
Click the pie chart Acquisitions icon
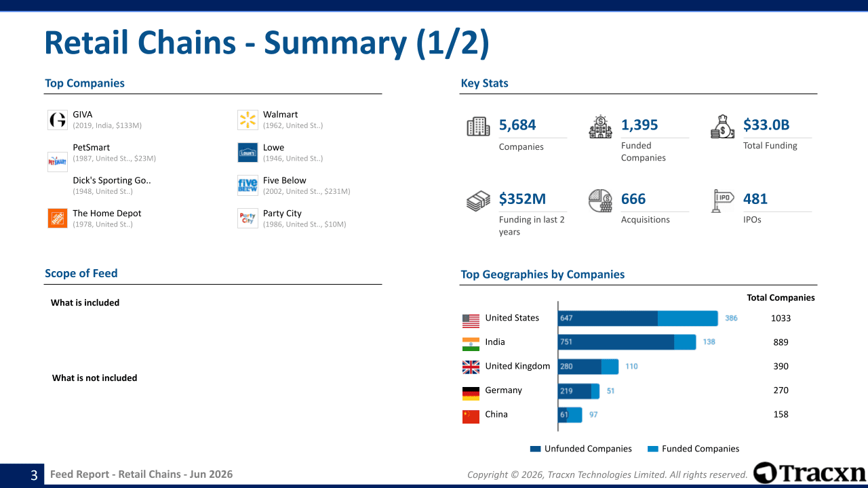tap(600, 201)
